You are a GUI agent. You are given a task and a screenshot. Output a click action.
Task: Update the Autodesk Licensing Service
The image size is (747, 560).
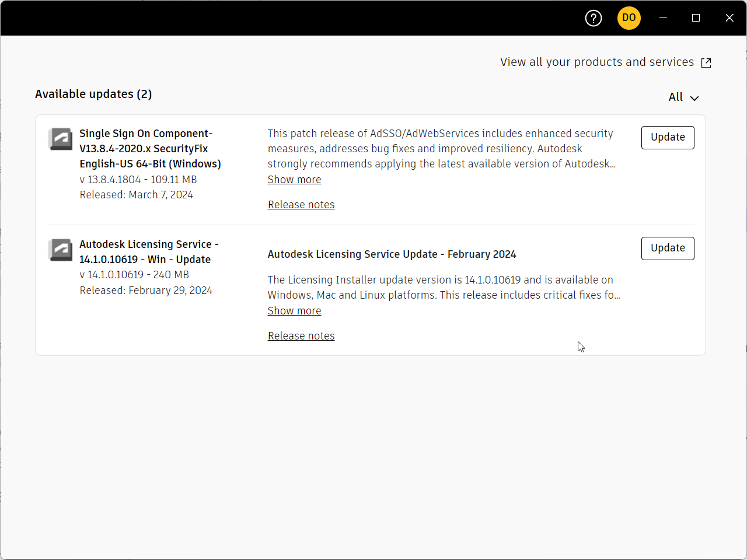click(668, 249)
